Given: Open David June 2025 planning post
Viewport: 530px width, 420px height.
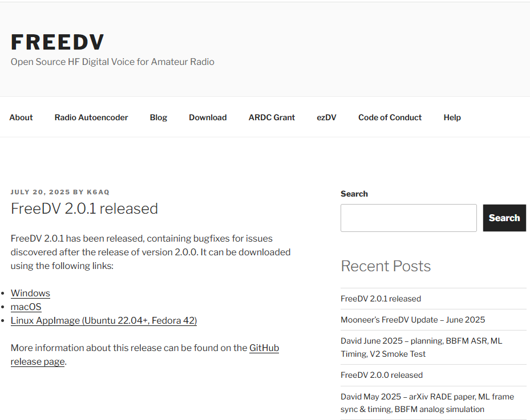Looking at the screenshot, I should 422,348.
